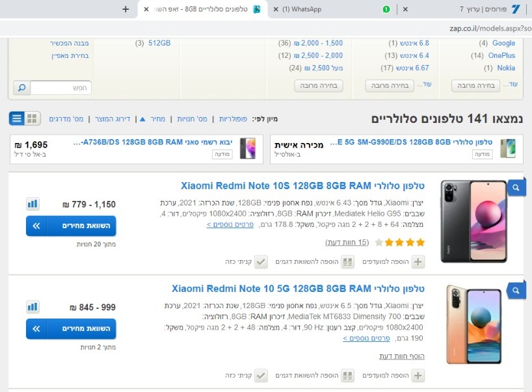
Task: Open a new browser tab
Action: (126, 9)
